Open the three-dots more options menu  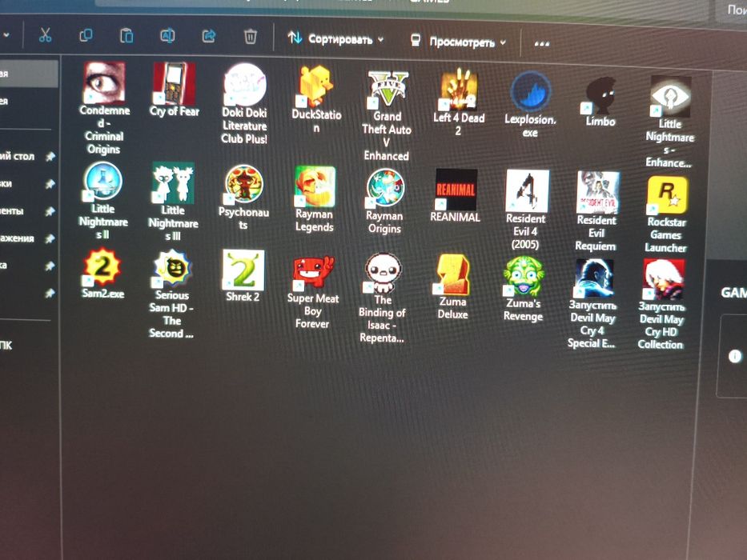click(x=542, y=44)
